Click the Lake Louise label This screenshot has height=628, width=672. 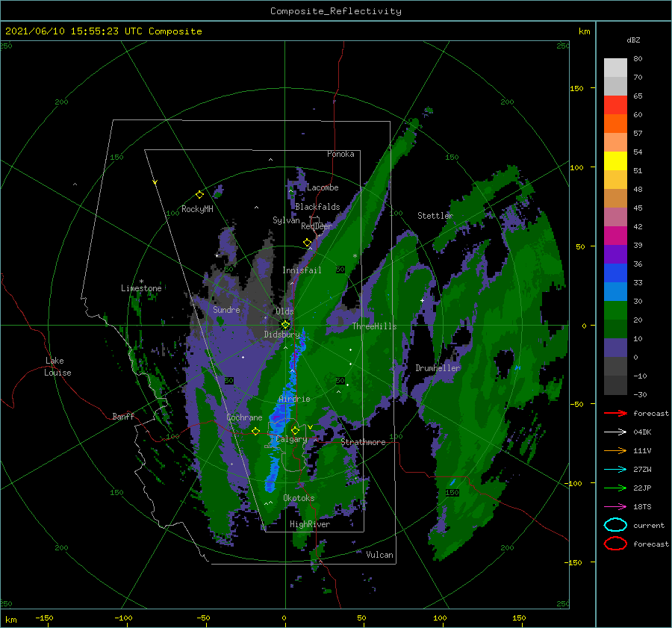pos(57,367)
